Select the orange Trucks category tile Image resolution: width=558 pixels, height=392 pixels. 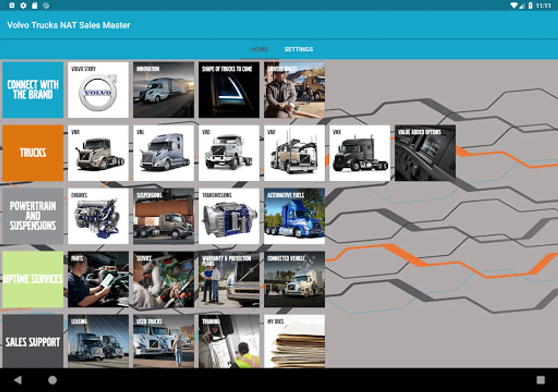pos(33,153)
